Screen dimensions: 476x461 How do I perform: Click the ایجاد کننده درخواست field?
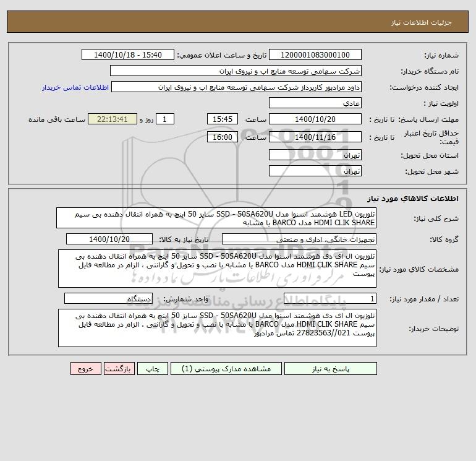[237, 87]
